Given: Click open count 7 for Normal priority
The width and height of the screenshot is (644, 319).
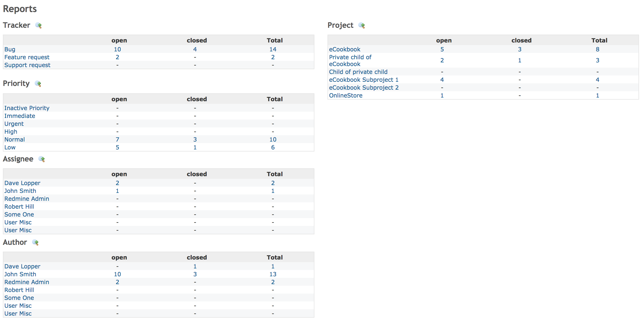Looking at the screenshot, I should [117, 139].
